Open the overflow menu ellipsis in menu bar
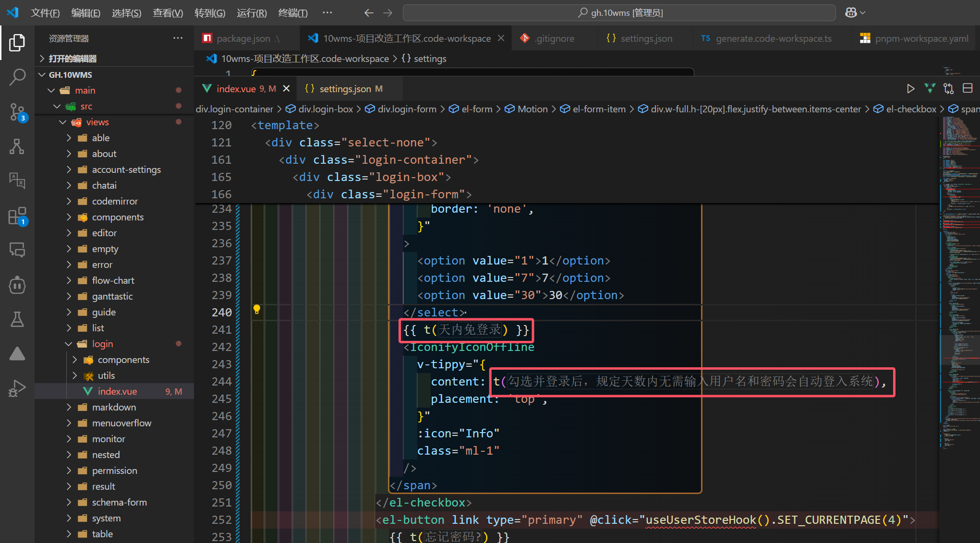 [x=327, y=13]
